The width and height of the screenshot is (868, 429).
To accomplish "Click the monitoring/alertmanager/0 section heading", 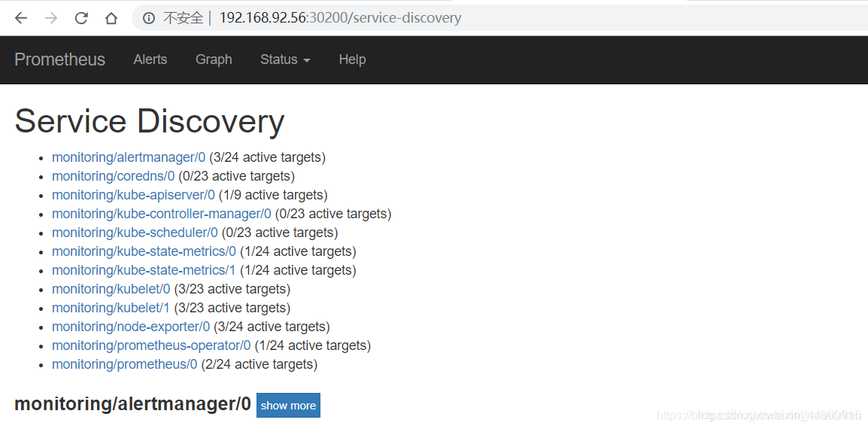I will (x=133, y=404).
